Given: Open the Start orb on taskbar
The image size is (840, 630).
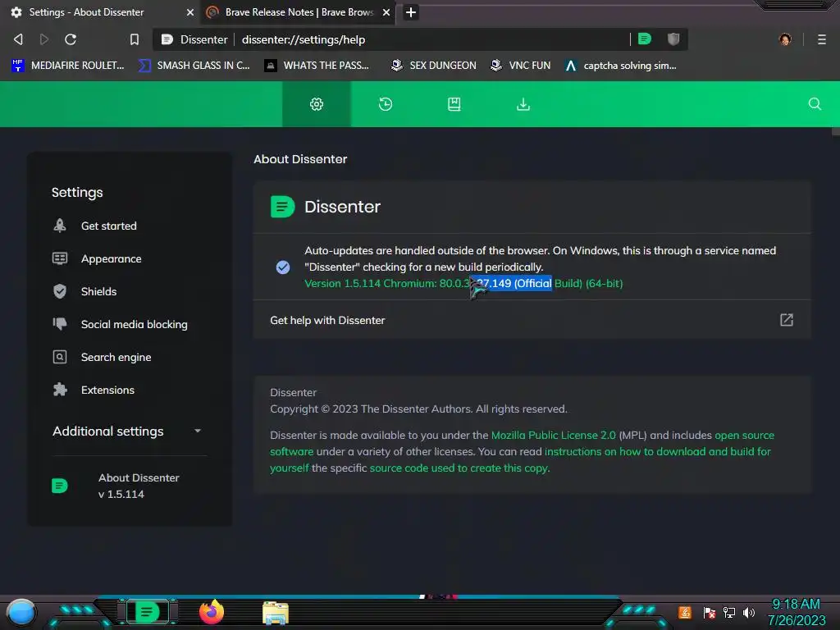Looking at the screenshot, I should [21, 613].
